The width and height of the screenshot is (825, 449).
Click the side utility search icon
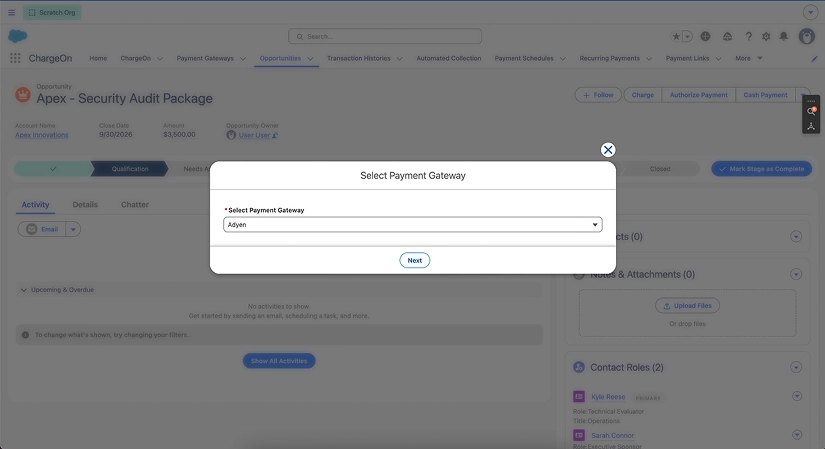pyautogui.click(x=811, y=111)
